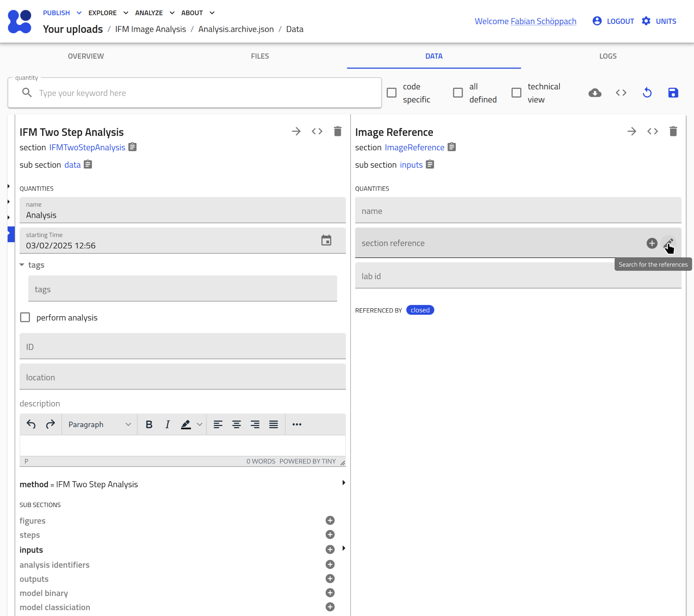Open calendar picker for starting Time

pyautogui.click(x=326, y=240)
